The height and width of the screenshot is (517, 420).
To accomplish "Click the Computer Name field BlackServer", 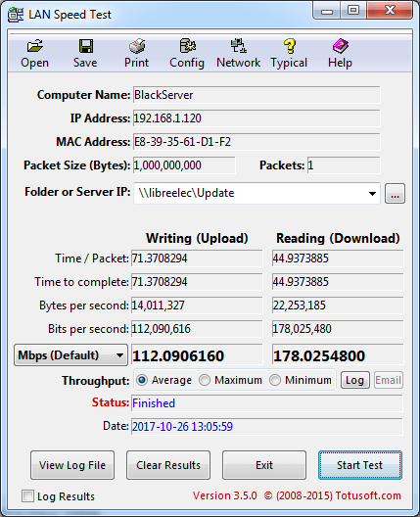I will pos(257,95).
